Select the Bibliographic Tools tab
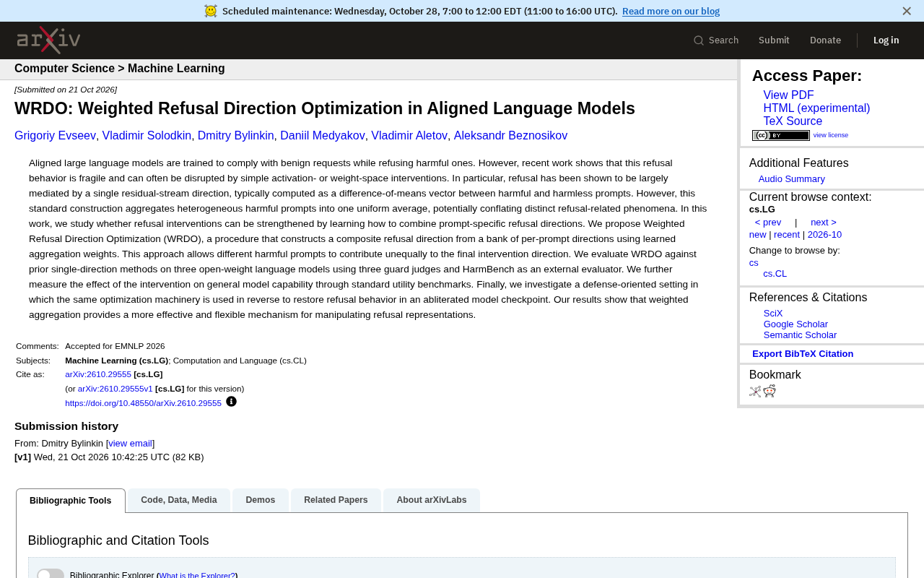This screenshot has width=924, height=578. 71,501
